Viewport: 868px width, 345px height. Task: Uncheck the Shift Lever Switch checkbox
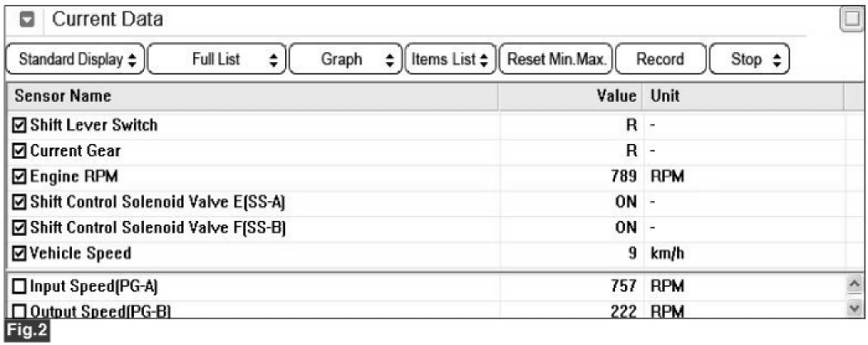pos(19,125)
